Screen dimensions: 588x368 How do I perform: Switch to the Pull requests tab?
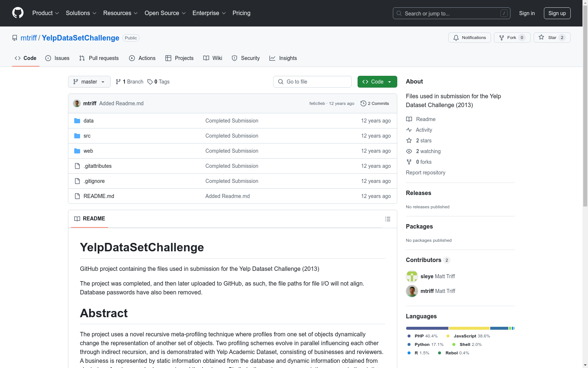point(99,58)
